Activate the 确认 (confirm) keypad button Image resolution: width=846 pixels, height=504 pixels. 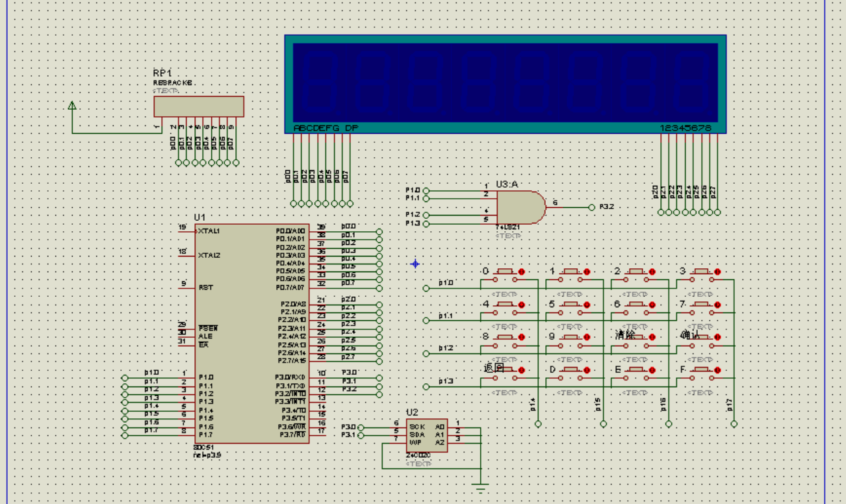point(701,342)
